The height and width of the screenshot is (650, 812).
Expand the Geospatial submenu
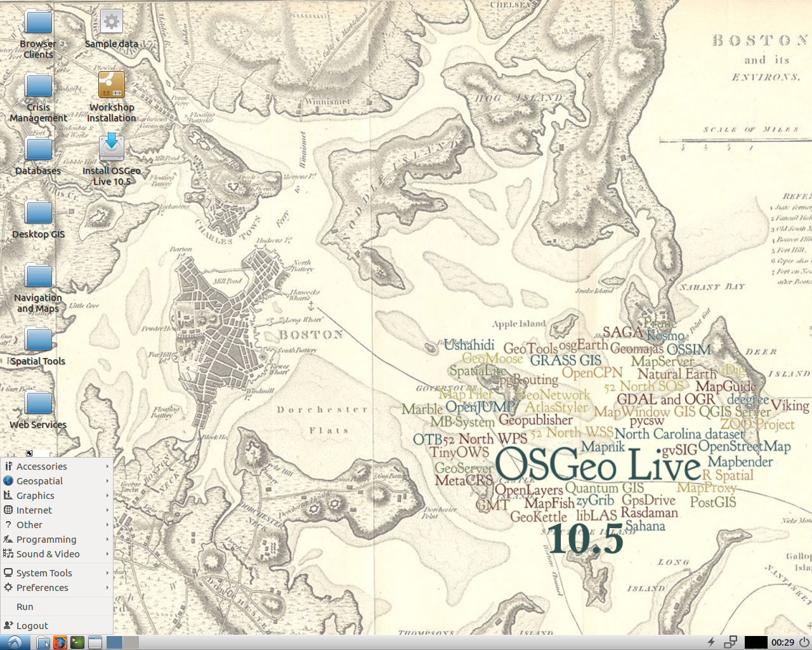(57, 481)
